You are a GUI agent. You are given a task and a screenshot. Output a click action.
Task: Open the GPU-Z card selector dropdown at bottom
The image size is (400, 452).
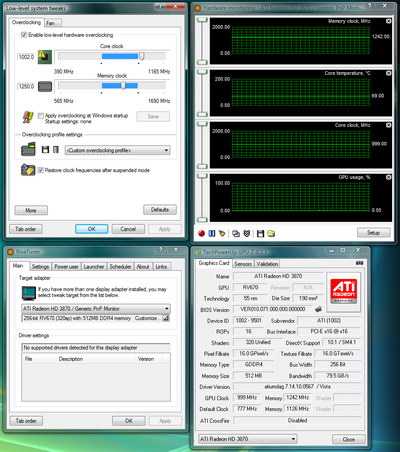247,439
